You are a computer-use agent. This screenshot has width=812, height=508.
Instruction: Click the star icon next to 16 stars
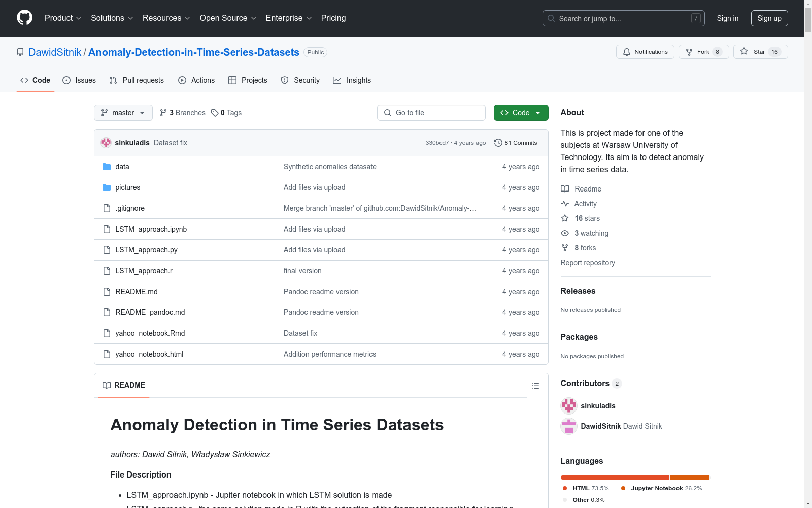pos(565,218)
